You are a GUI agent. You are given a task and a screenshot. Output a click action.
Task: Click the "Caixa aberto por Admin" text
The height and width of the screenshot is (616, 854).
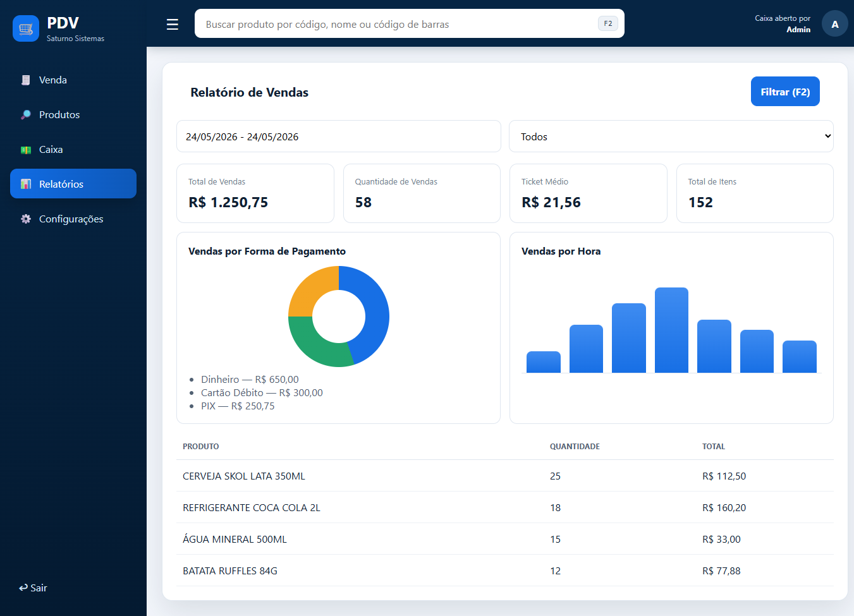coord(783,24)
